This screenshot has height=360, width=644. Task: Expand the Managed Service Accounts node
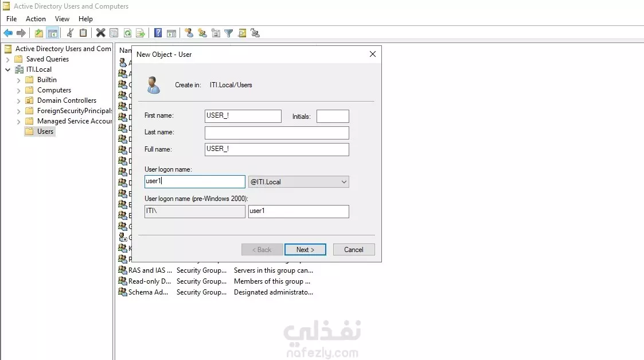click(18, 121)
